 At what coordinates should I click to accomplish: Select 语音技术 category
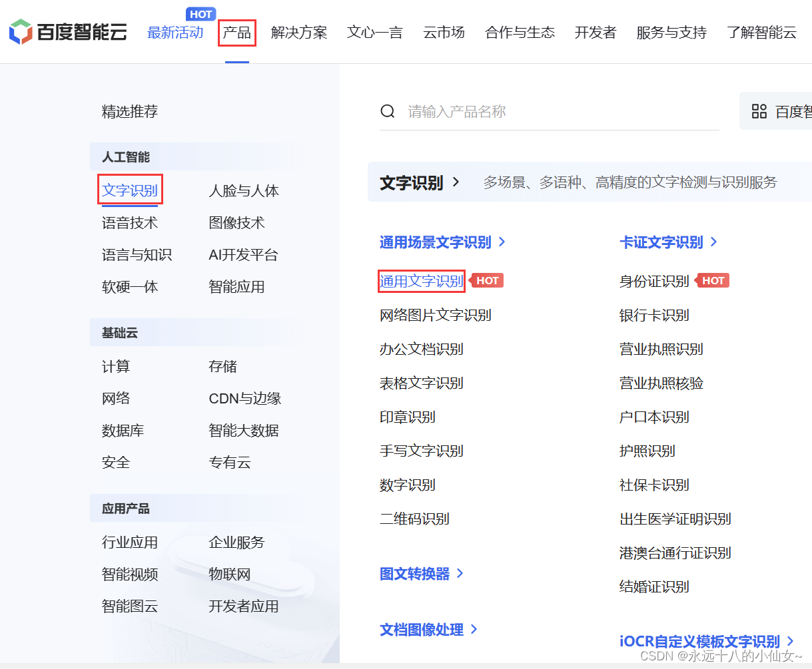(x=130, y=222)
